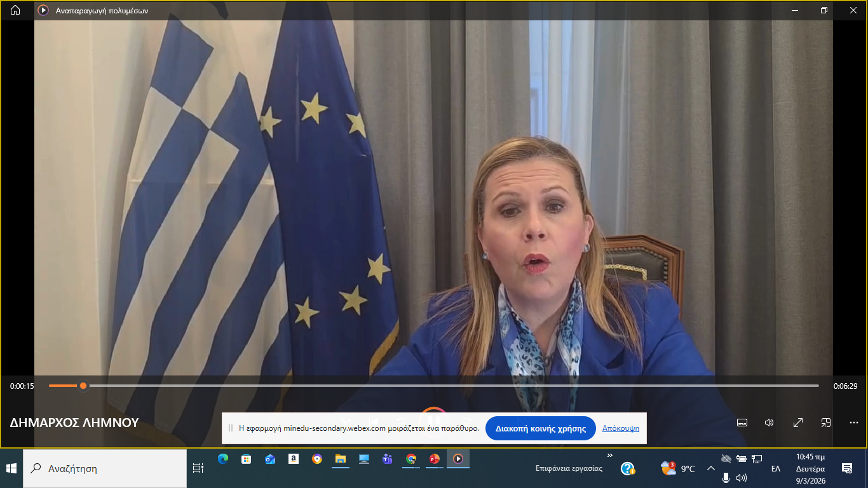
Task: Switch to mini player view
Action: pyautogui.click(x=825, y=423)
